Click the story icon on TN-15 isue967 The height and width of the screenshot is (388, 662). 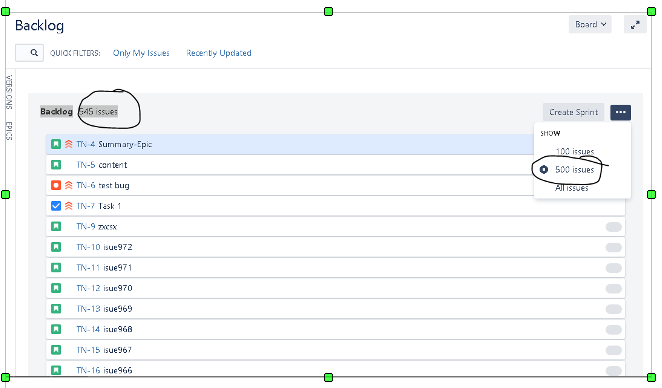56,350
